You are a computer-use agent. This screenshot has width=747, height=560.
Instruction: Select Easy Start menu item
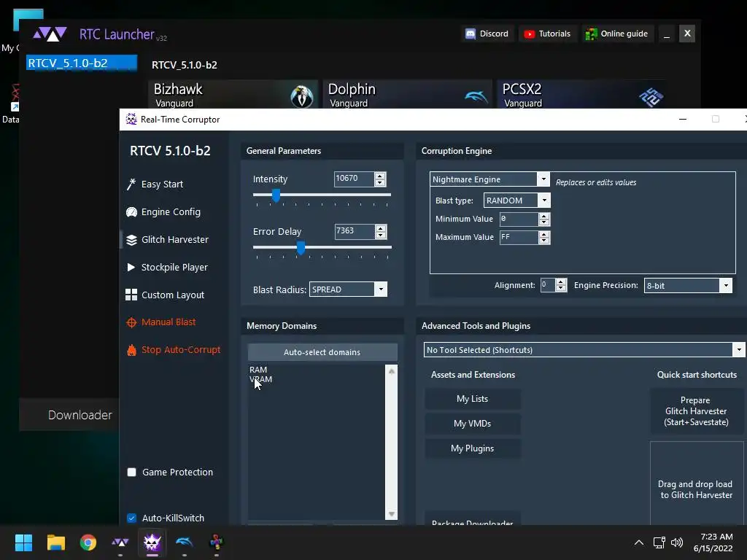point(162,184)
